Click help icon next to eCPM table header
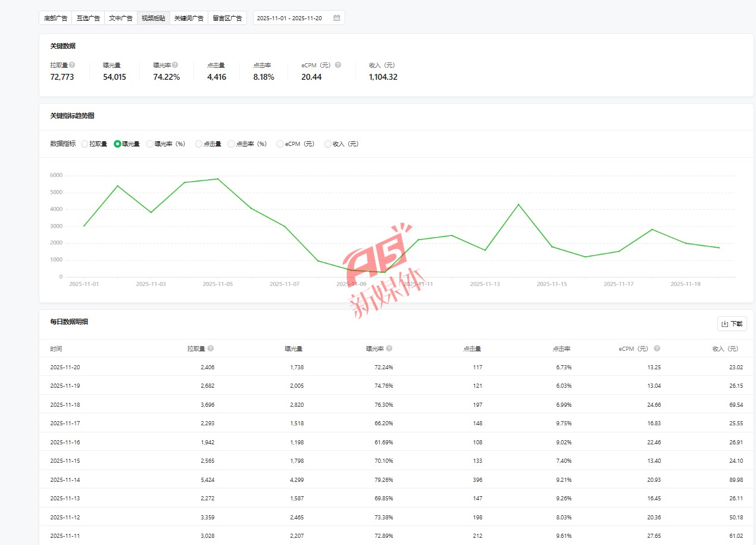 tap(657, 348)
